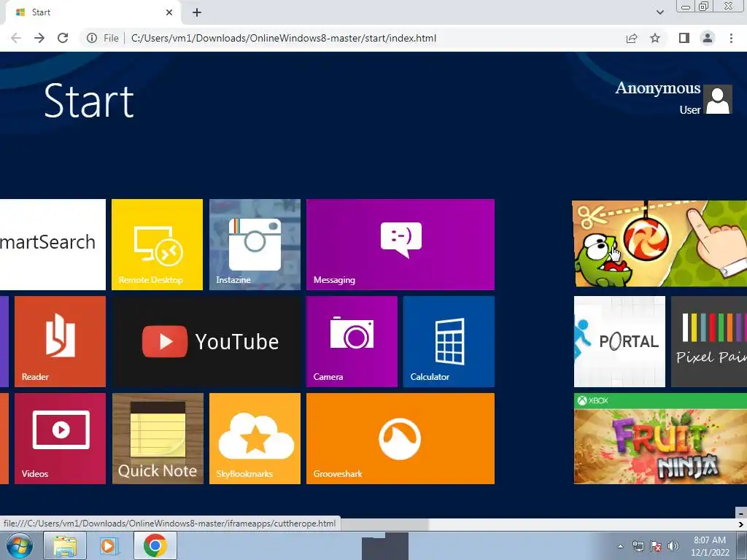Reload the page in Chrome
This screenshot has height=560, width=747.
63,38
